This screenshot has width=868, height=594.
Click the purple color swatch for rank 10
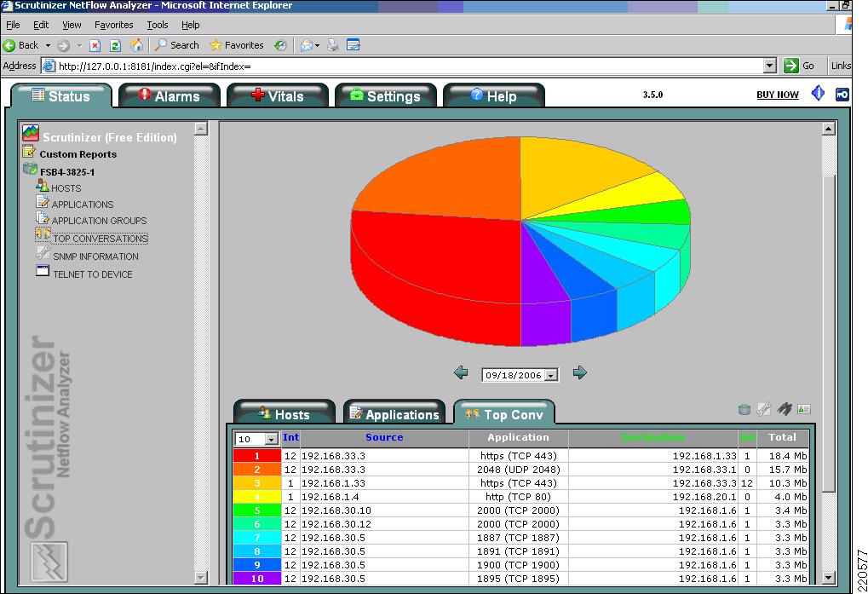click(257, 579)
